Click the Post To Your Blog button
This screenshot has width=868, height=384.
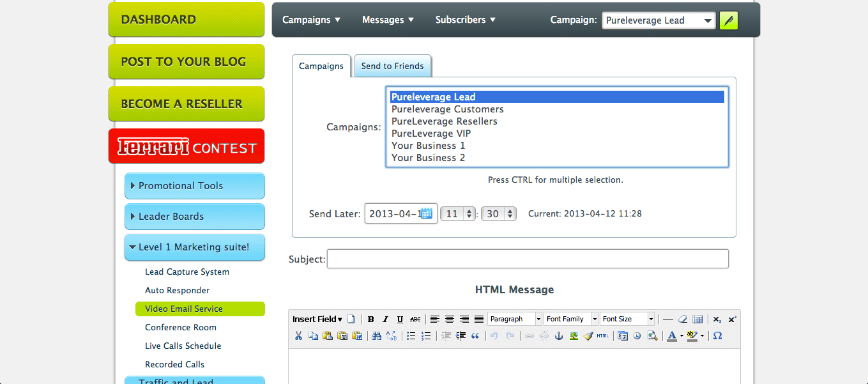tap(187, 62)
